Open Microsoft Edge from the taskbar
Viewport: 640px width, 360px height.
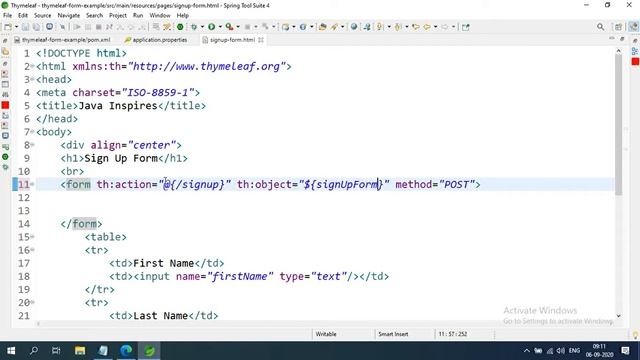coord(126,351)
